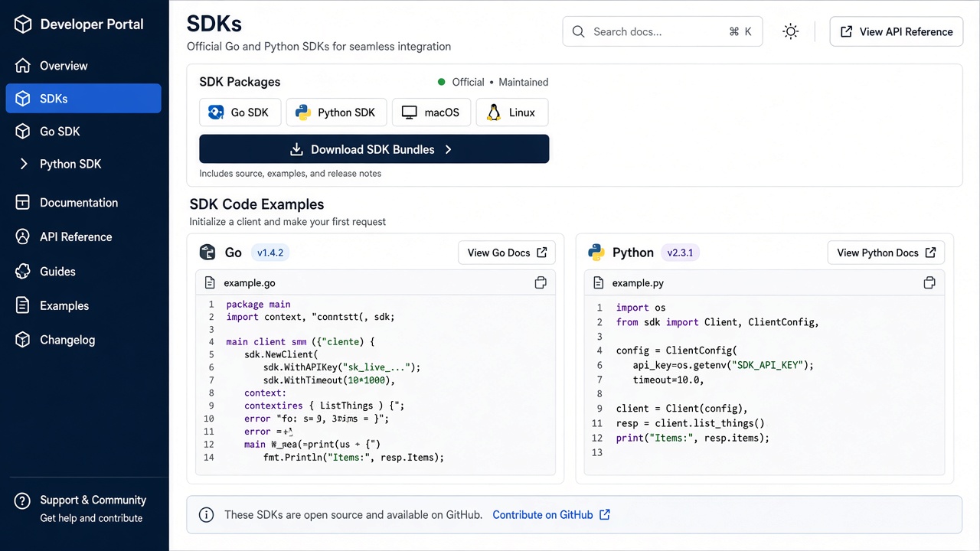
Task: Toggle the light/dark theme sun icon
Action: point(791,32)
